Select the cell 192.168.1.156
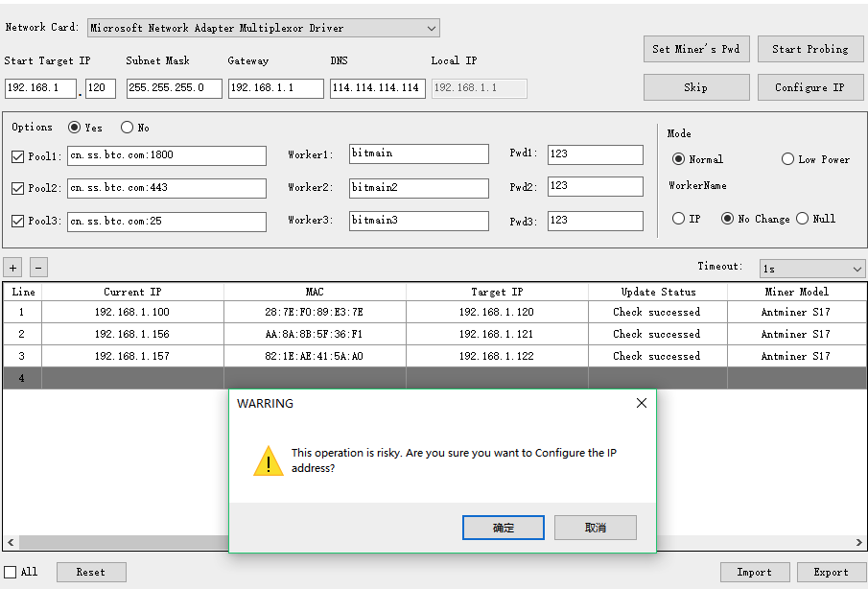Image resolution: width=868 pixels, height=589 pixels. (133, 335)
